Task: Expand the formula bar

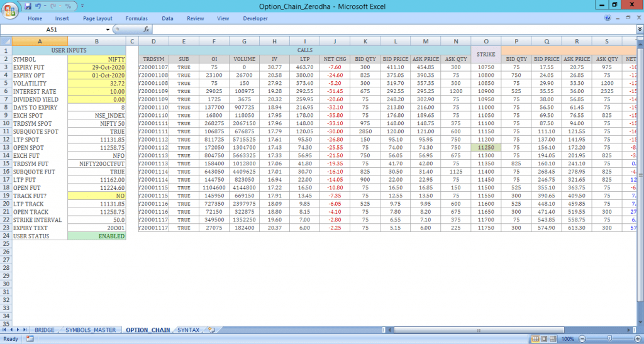Action: [x=640, y=30]
